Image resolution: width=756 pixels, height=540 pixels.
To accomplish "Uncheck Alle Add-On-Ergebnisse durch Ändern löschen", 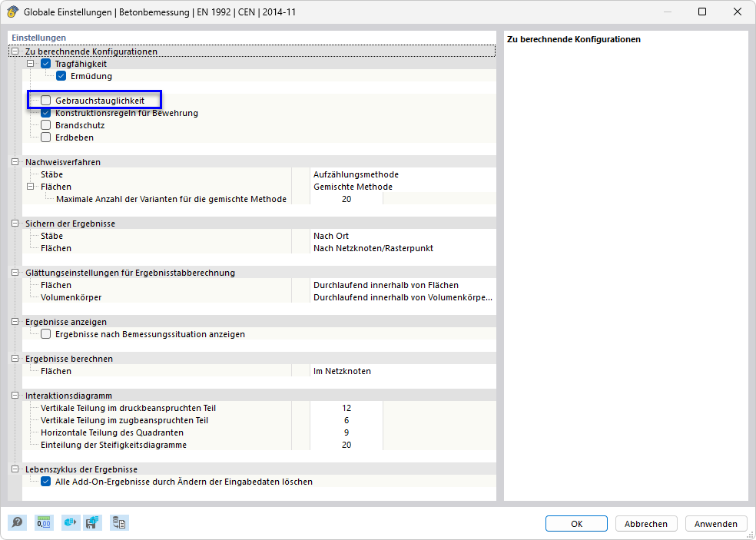I will tap(46, 482).
